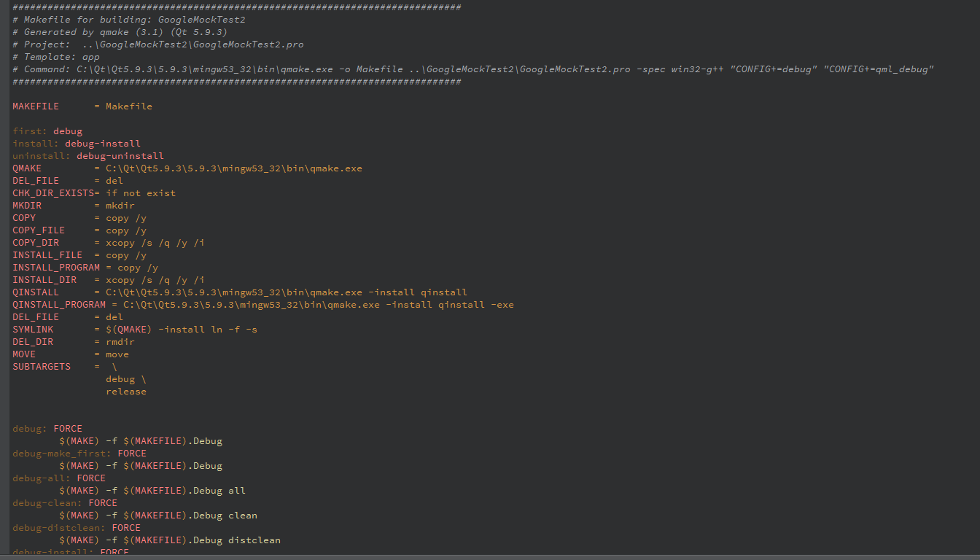Image resolution: width=980 pixels, height=560 pixels.
Task: Click the 'rmdir' value of DEL_DIR
Action: [120, 342]
